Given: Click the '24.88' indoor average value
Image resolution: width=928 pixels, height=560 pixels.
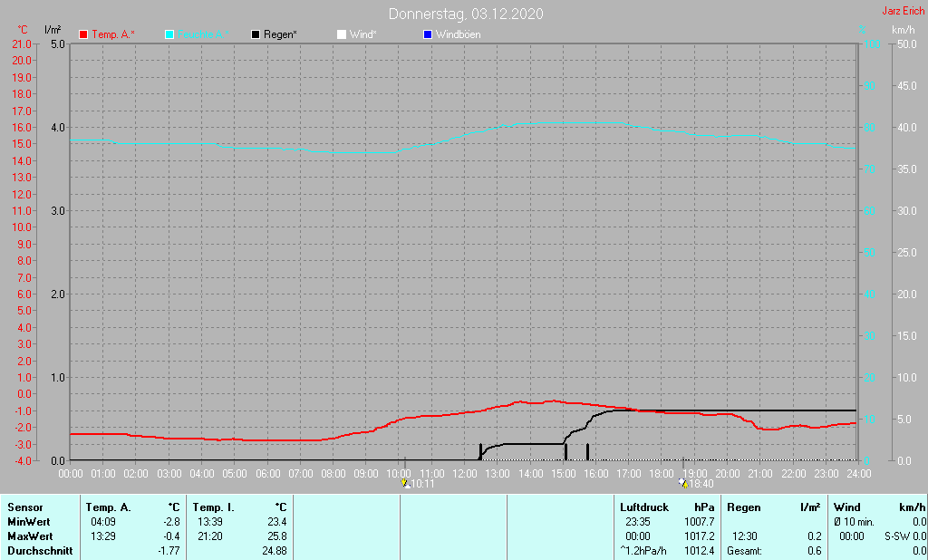Looking at the screenshot, I should pyautogui.click(x=275, y=551).
